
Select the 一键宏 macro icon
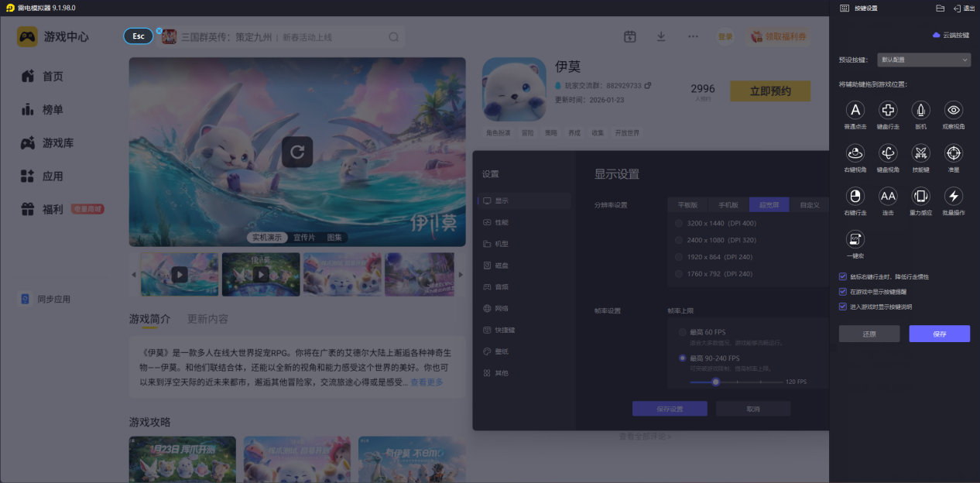point(855,238)
